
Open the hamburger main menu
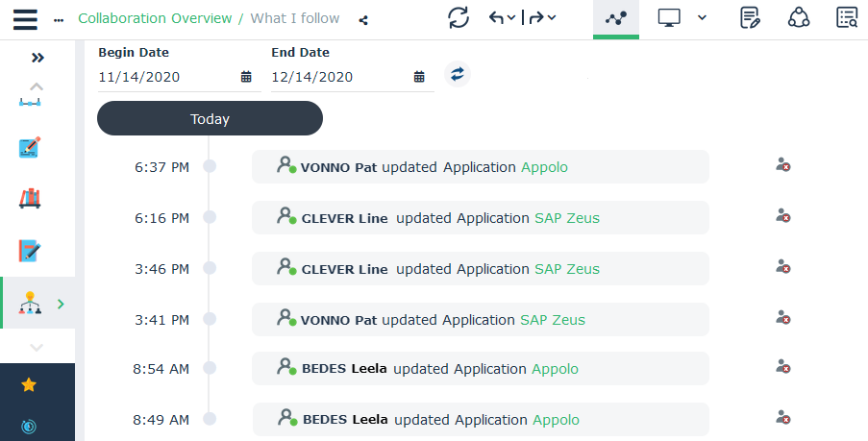pos(25,18)
